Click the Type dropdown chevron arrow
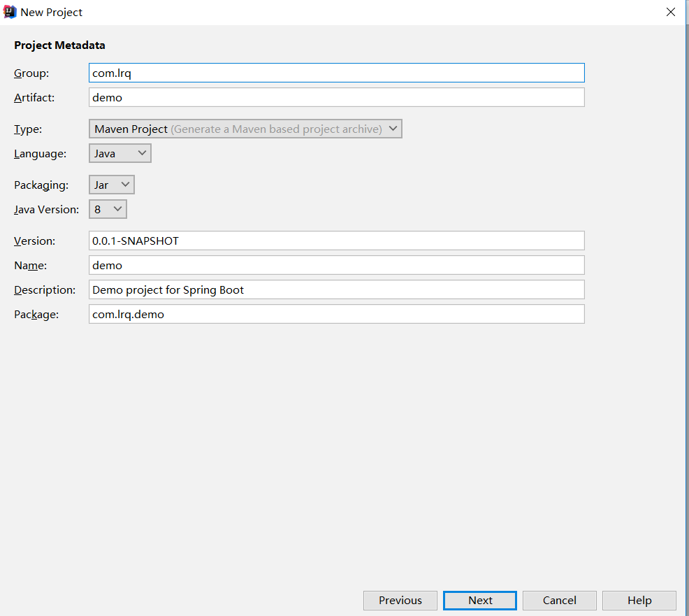 pos(393,129)
